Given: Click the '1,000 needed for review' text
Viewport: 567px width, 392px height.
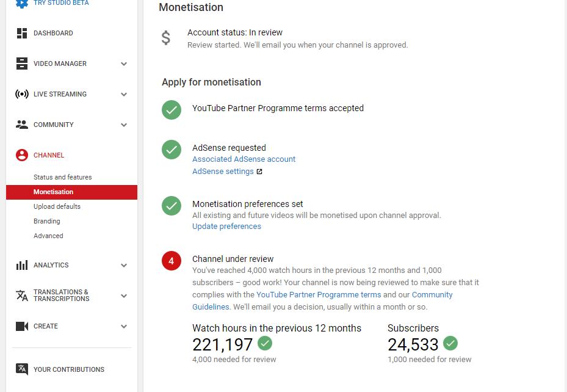Looking at the screenshot, I should 429,360.
